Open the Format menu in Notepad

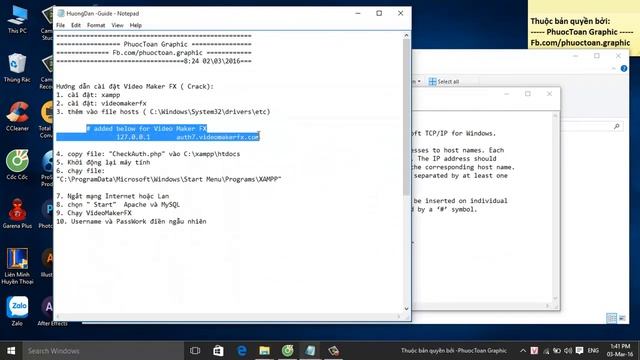click(96, 25)
